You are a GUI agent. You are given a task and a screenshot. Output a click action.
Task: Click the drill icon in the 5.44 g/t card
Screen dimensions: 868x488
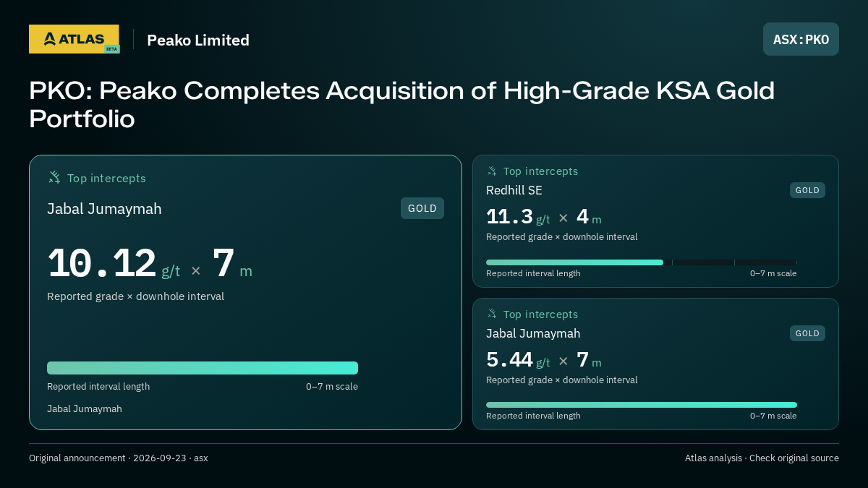coord(492,314)
